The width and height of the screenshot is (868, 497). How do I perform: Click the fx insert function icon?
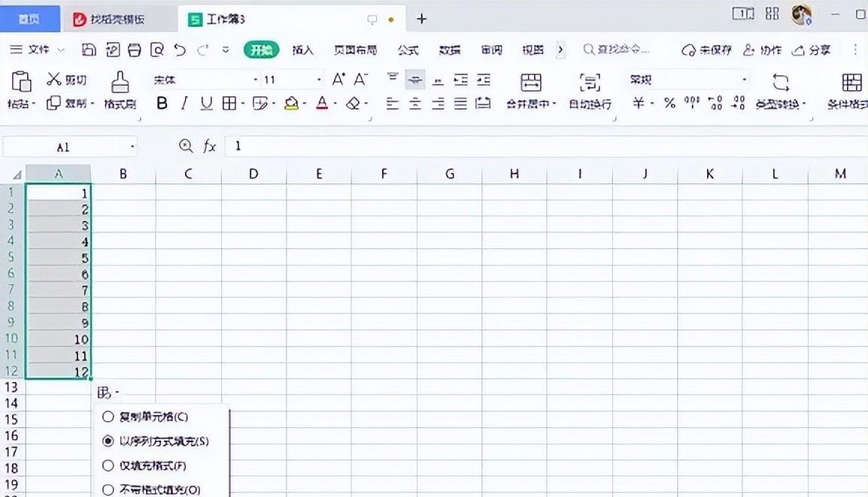(x=209, y=146)
